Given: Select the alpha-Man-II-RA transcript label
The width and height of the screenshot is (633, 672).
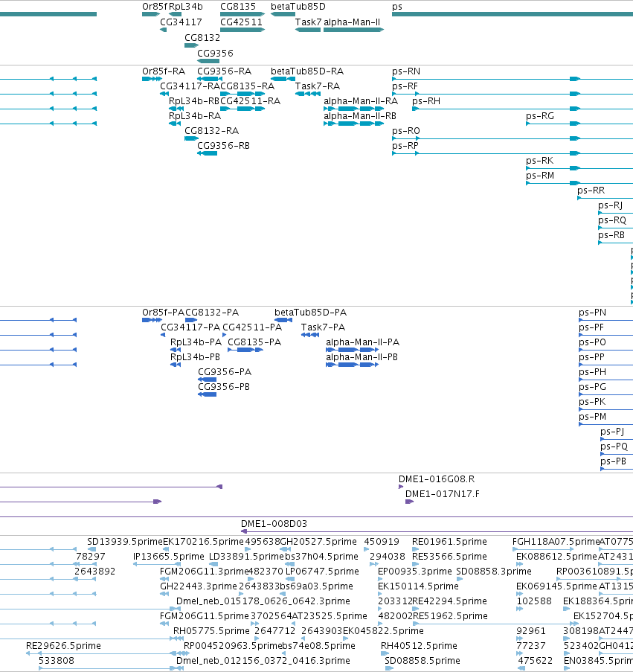Looking at the screenshot, I should click(x=361, y=101).
